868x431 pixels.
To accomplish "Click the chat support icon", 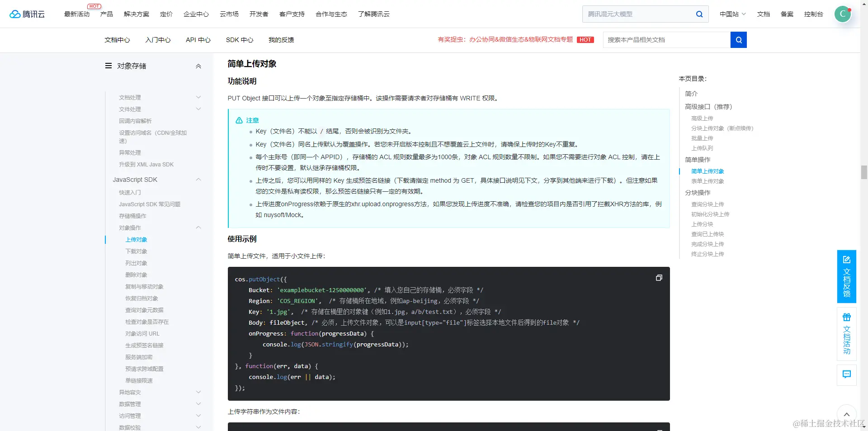I will 846,374.
